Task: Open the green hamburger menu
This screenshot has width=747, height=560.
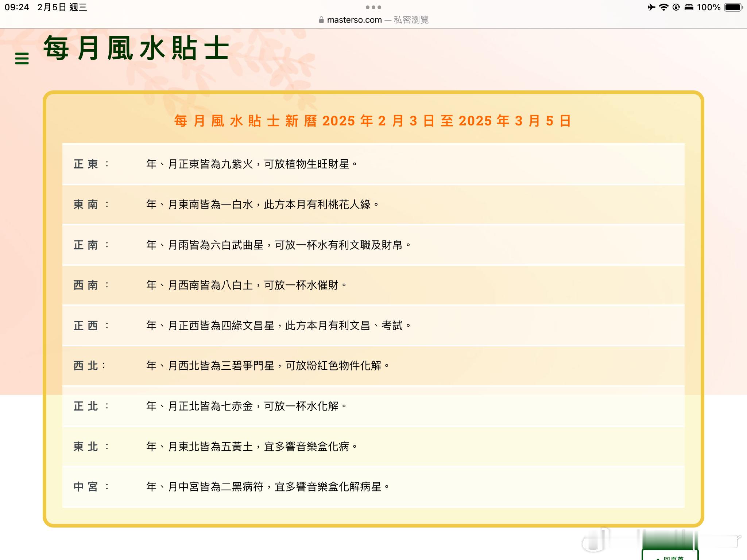Action: point(22,58)
